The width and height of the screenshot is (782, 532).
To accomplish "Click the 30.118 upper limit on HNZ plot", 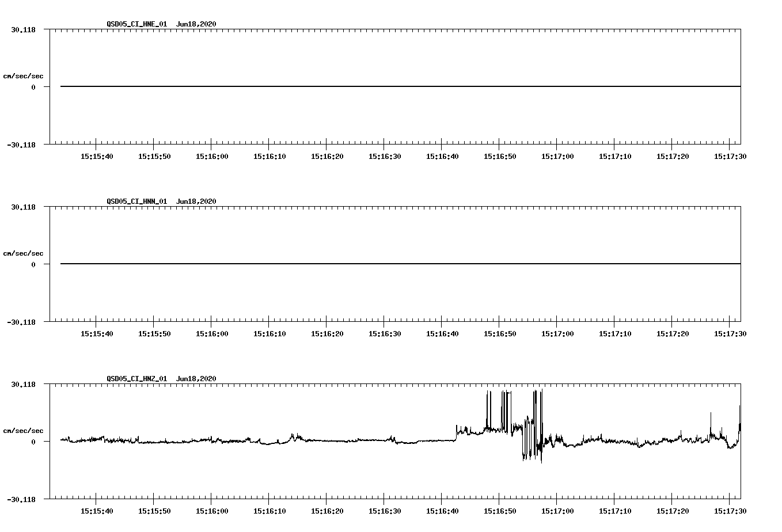I will [x=23, y=384].
